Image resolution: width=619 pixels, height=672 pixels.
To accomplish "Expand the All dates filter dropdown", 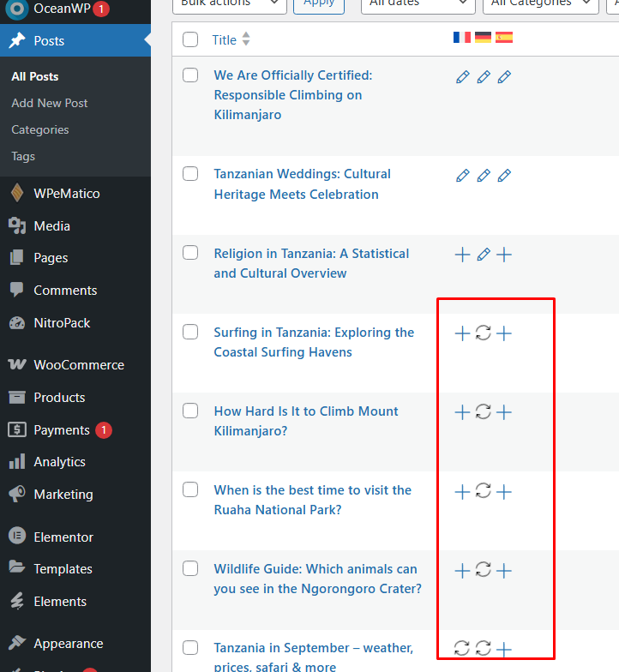I will click(x=418, y=4).
